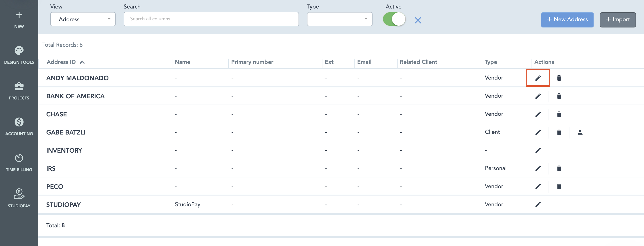The height and width of the screenshot is (246, 644).
Task: Open Time Billing in the sidebar
Action: pos(19,163)
